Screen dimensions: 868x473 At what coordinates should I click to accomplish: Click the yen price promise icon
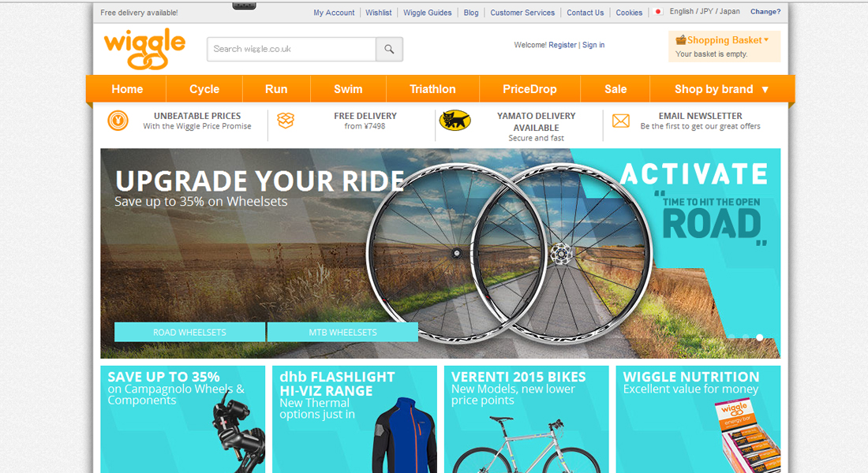118,120
